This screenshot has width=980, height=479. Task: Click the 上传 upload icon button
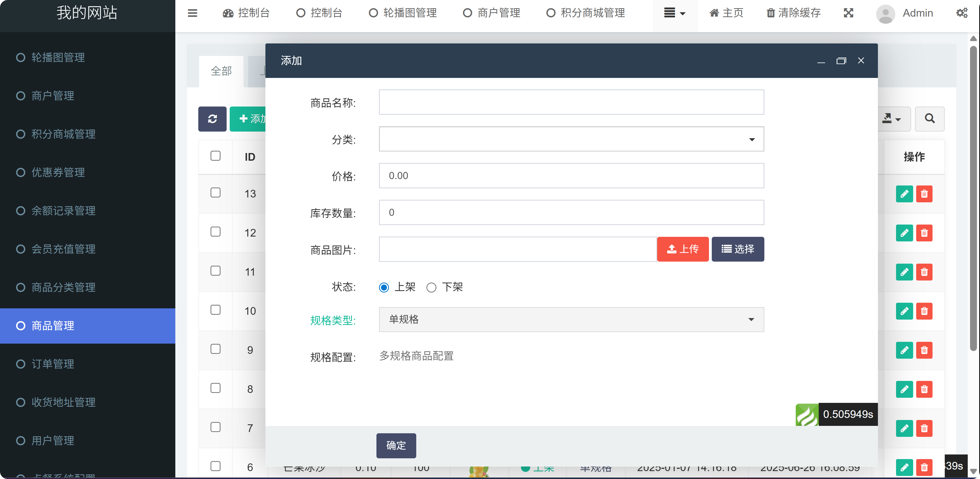pos(682,249)
